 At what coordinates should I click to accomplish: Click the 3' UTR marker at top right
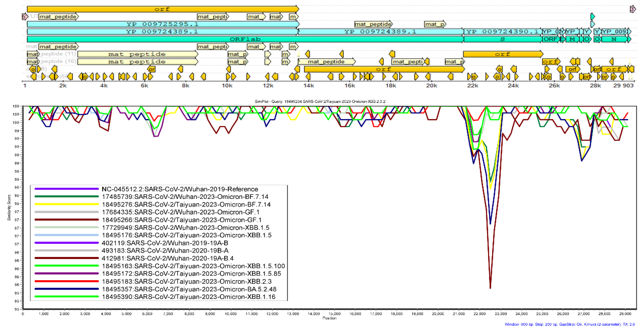(632, 9)
